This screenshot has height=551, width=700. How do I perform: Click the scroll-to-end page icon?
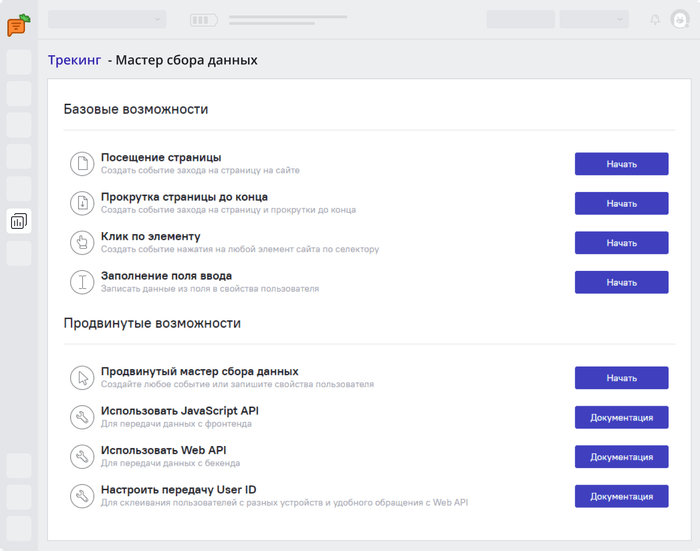(x=81, y=203)
